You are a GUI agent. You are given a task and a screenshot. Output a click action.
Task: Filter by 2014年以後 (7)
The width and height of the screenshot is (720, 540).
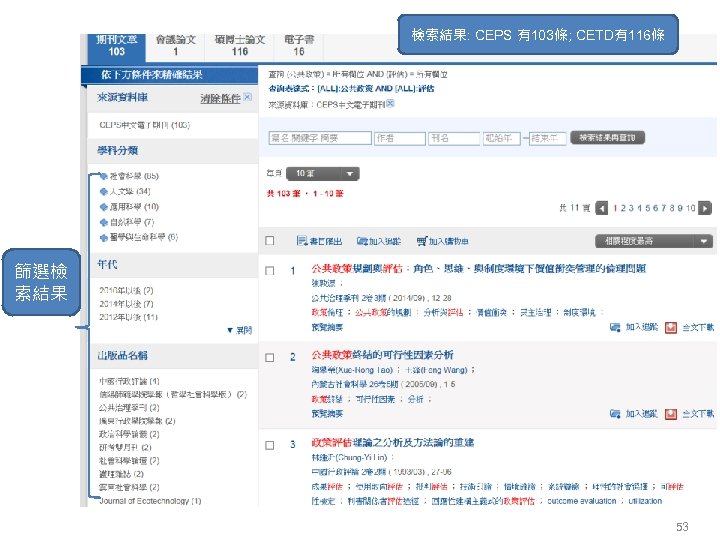point(126,304)
